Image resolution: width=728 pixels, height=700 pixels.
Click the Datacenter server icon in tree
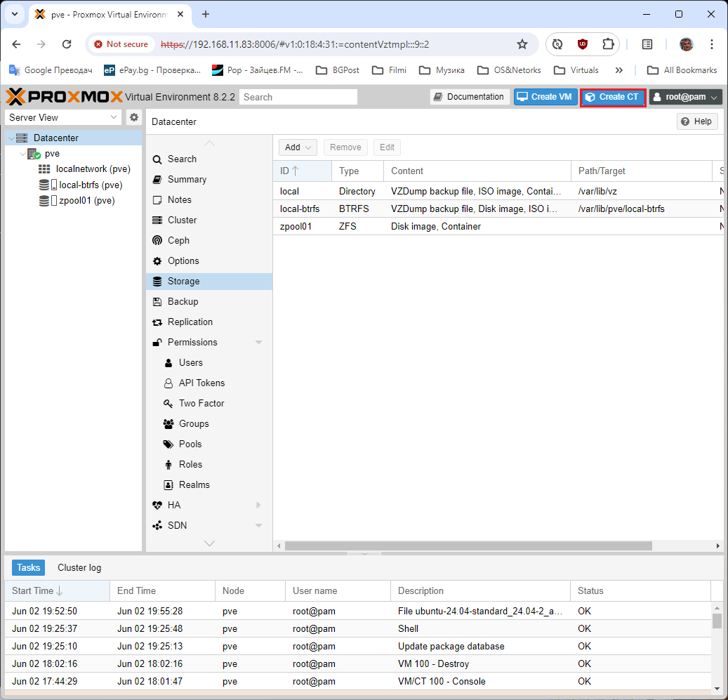coord(22,138)
